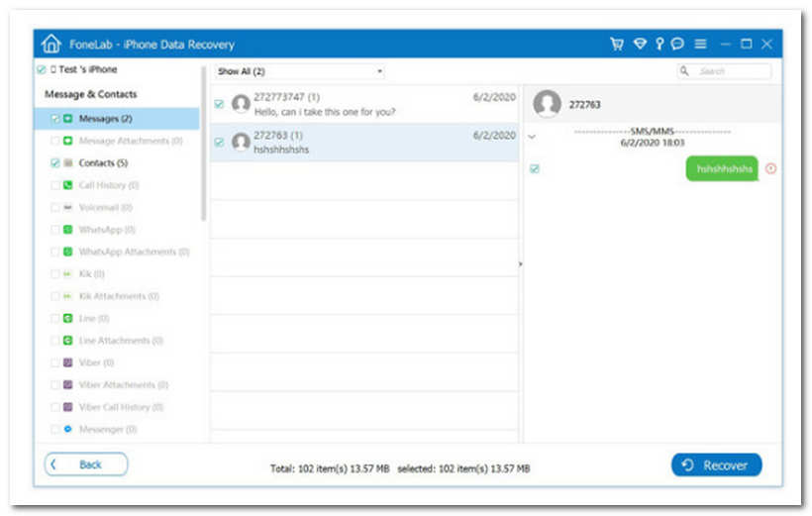Click the WhatsApp Attachments icon
Viewport: 812px width, 516px height.
coord(68,252)
